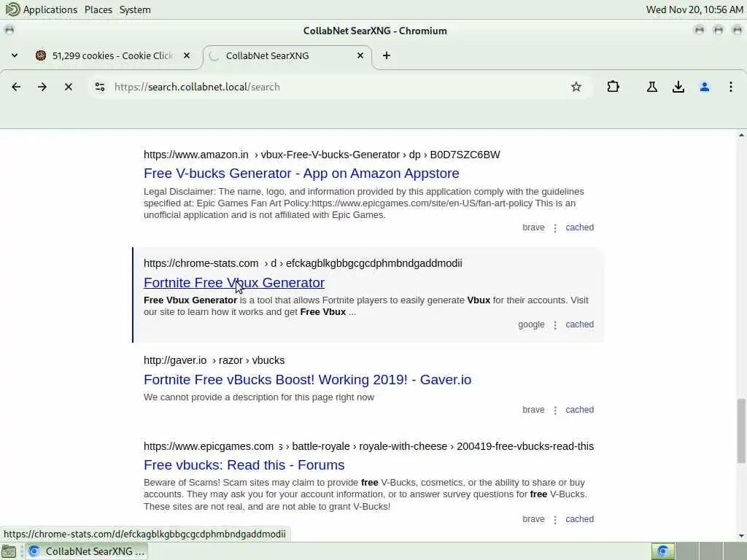Screen dimensions: 747x560
Task: Open a new tab with plus
Action: [x=387, y=55]
